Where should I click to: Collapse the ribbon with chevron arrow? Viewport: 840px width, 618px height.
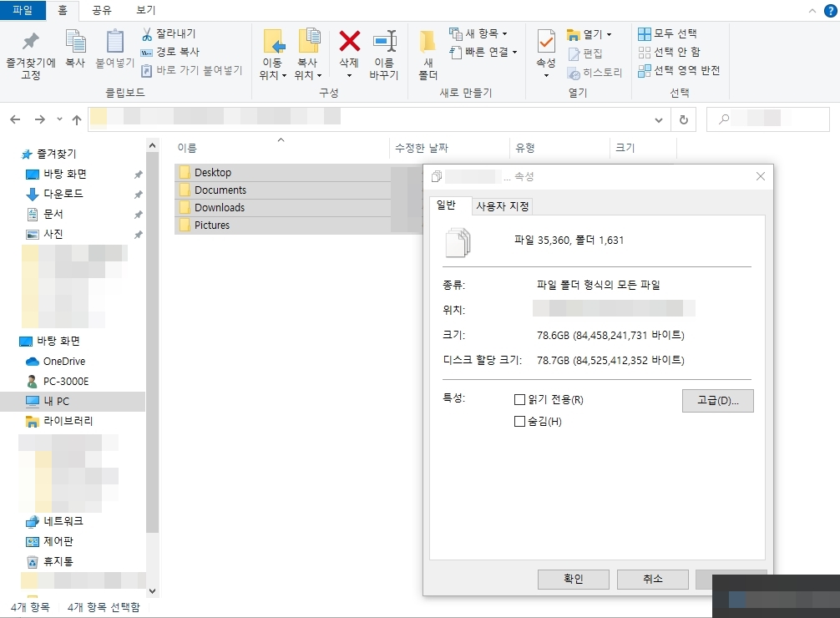pyautogui.click(x=812, y=11)
